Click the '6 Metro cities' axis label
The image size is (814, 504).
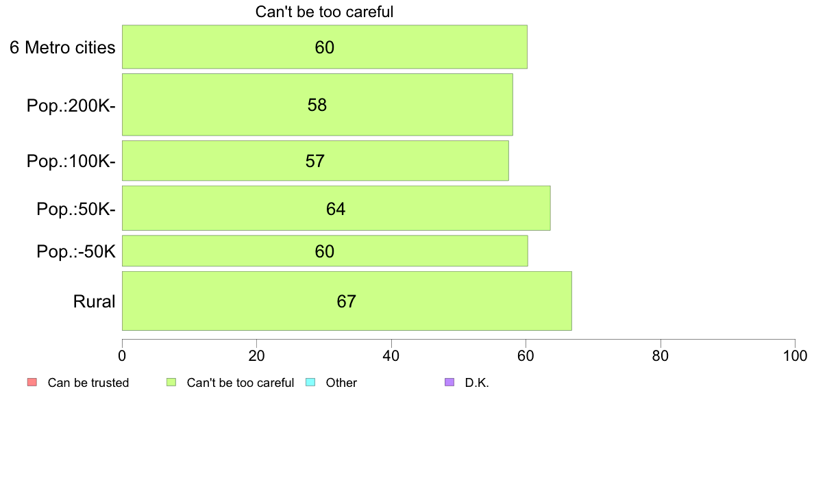click(x=62, y=47)
